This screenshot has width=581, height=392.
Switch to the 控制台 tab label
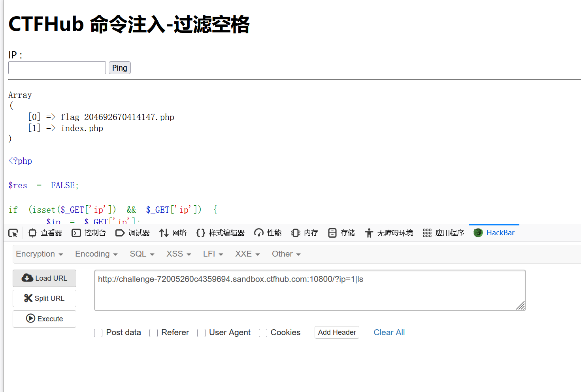95,233
